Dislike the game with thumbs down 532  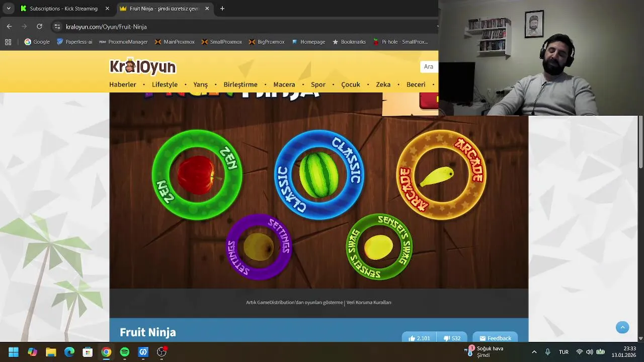(452, 338)
